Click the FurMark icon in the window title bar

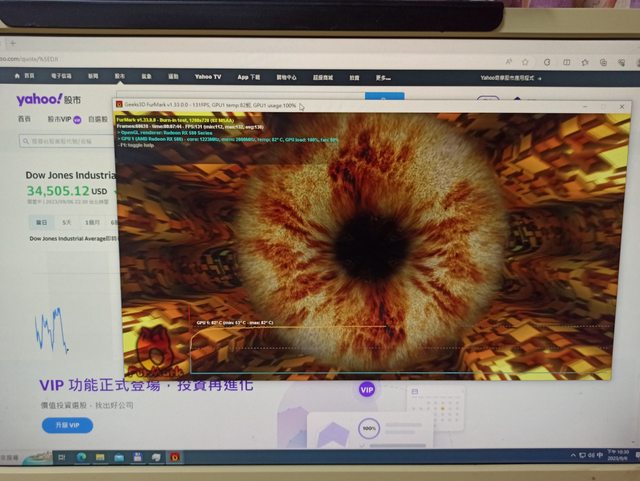(x=119, y=104)
